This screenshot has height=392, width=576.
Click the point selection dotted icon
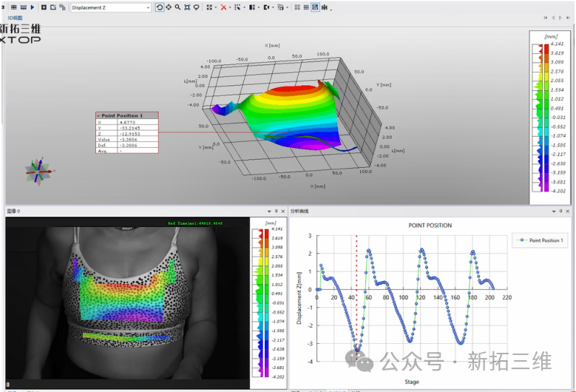tap(237, 7)
